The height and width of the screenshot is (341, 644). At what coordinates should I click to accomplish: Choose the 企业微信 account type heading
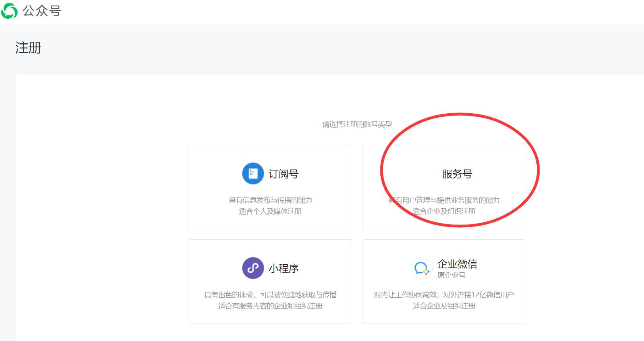[x=457, y=264]
